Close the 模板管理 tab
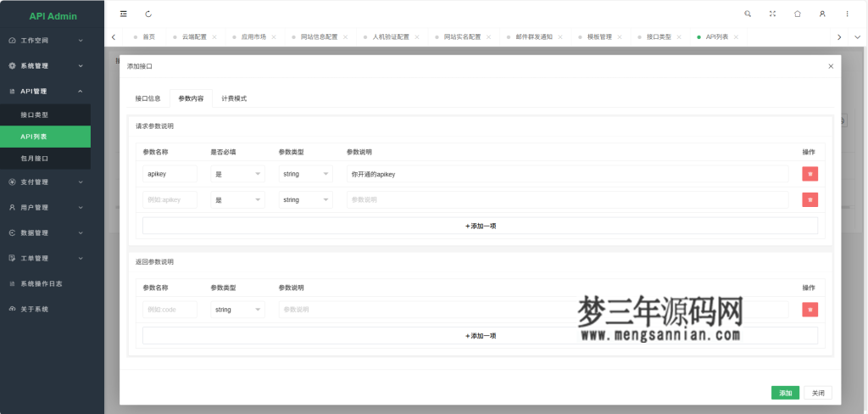The image size is (868, 414). [x=620, y=37]
